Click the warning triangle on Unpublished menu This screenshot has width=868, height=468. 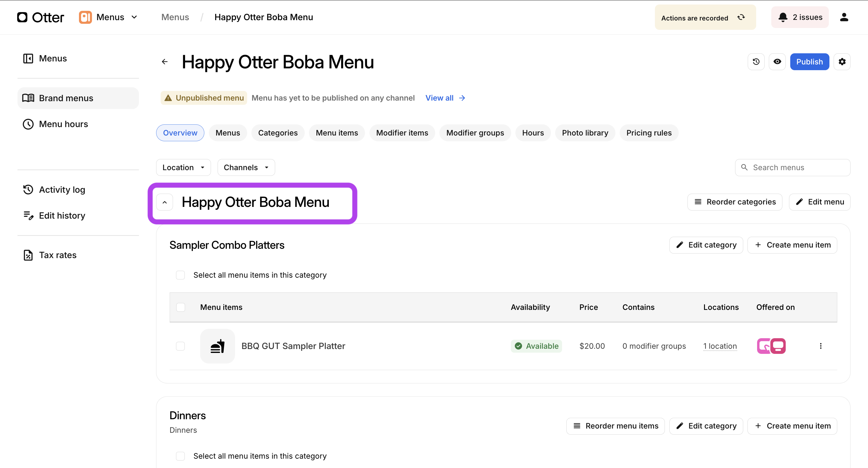pyautogui.click(x=168, y=98)
